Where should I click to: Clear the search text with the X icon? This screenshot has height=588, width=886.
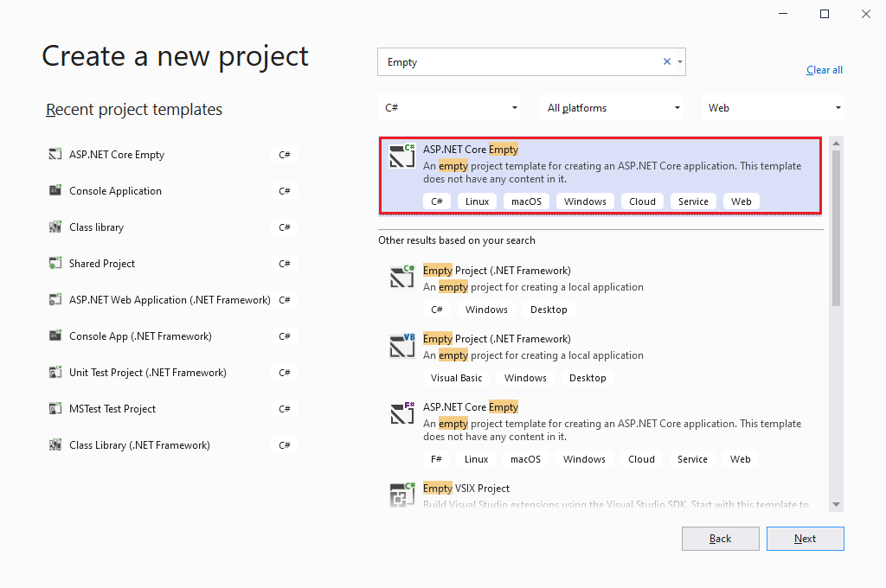pyautogui.click(x=666, y=61)
